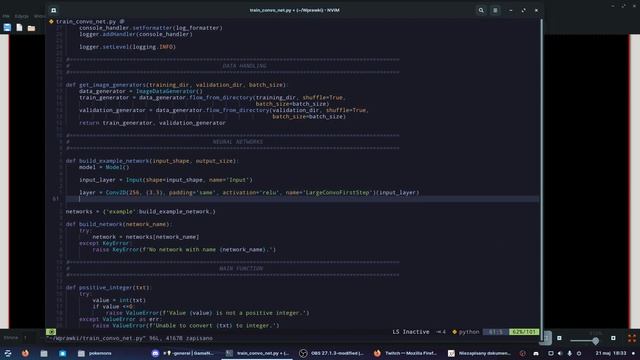Click the def positive_integer(txt) line

tap(108, 287)
